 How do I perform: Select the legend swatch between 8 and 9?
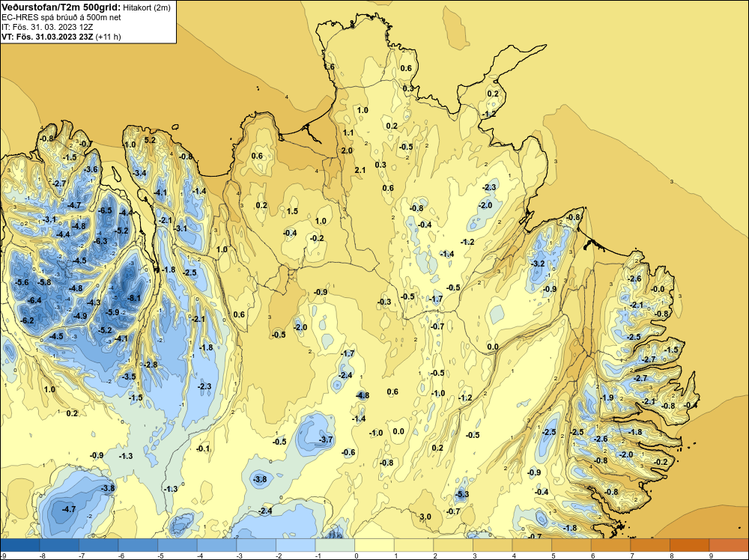click(x=689, y=545)
